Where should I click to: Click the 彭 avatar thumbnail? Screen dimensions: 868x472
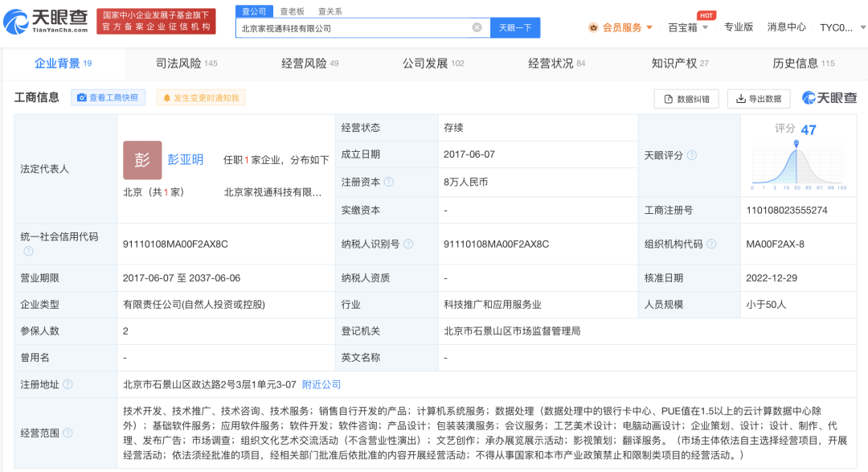(142, 160)
